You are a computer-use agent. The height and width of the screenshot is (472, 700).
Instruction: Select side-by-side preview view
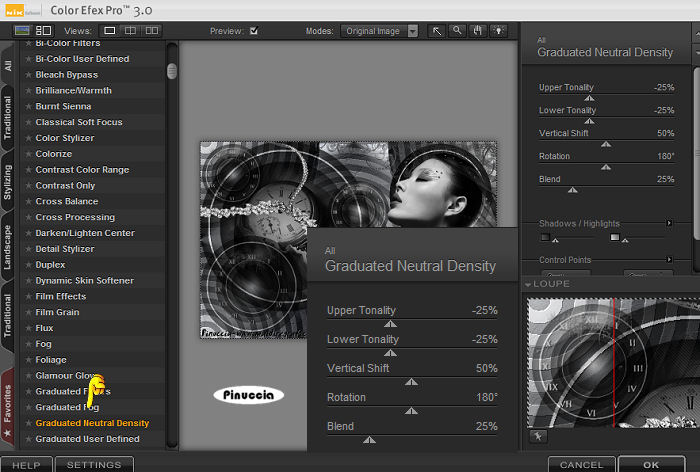click(152, 31)
